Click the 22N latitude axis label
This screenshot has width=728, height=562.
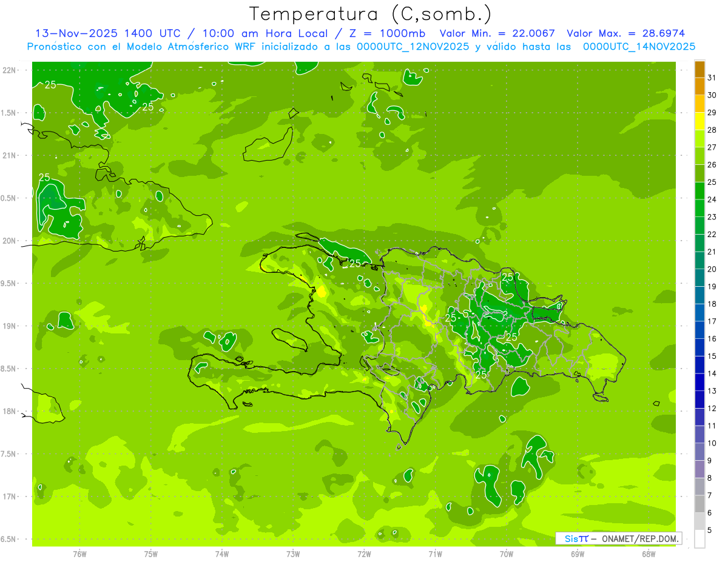click(x=10, y=70)
